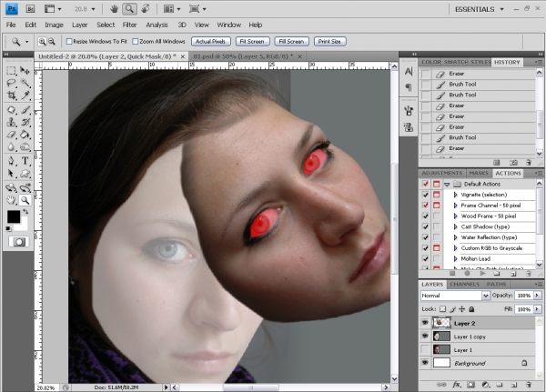The image size is (546, 392).
Task: Open the white background color swatch
Action: click(x=24, y=226)
